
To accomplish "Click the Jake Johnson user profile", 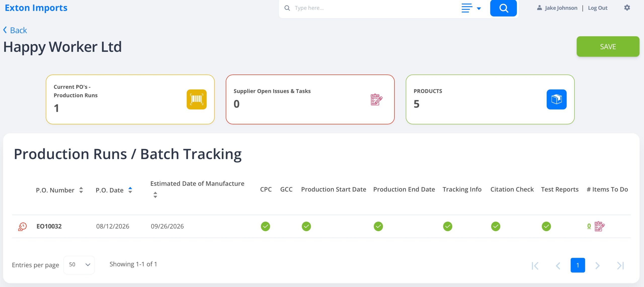I will click(x=557, y=8).
